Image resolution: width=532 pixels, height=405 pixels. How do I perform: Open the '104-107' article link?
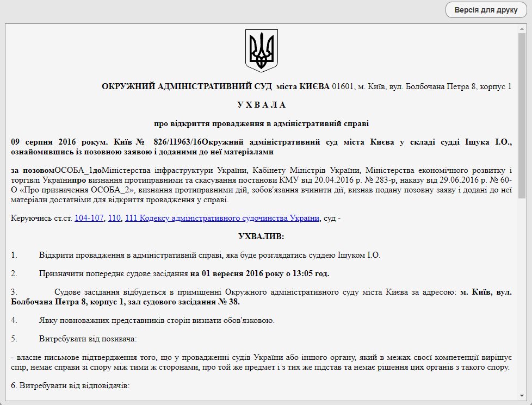(89, 219)
